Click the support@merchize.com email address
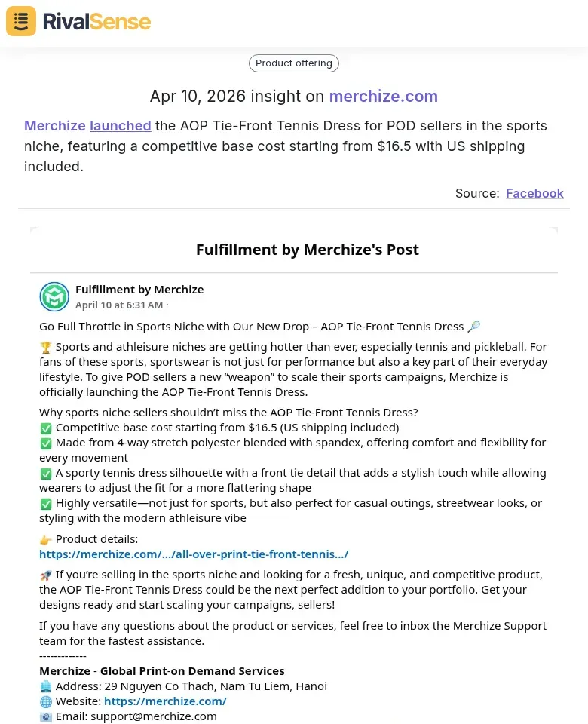Screen dimensions: 588x724 154,716
